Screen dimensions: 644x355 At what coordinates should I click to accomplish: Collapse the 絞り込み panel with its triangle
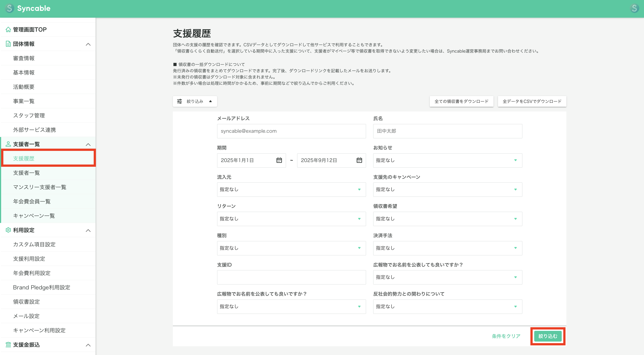pyautogui.click(x=211, y=101)
